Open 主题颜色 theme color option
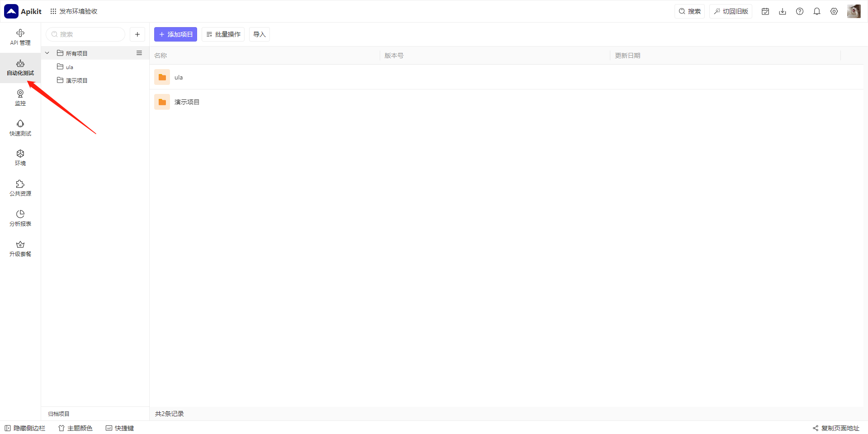The width and height of the screenshot is (868, 434). click(75, 428)
